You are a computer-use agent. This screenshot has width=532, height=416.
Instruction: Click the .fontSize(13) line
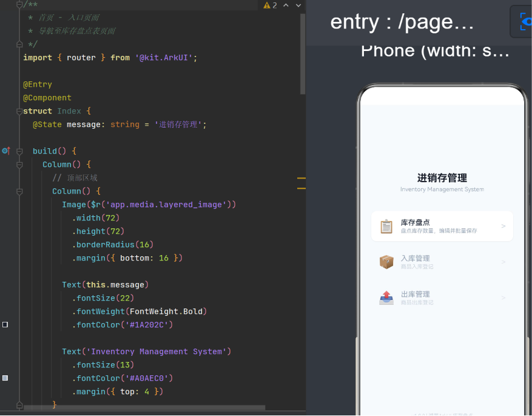coord(103,365)
